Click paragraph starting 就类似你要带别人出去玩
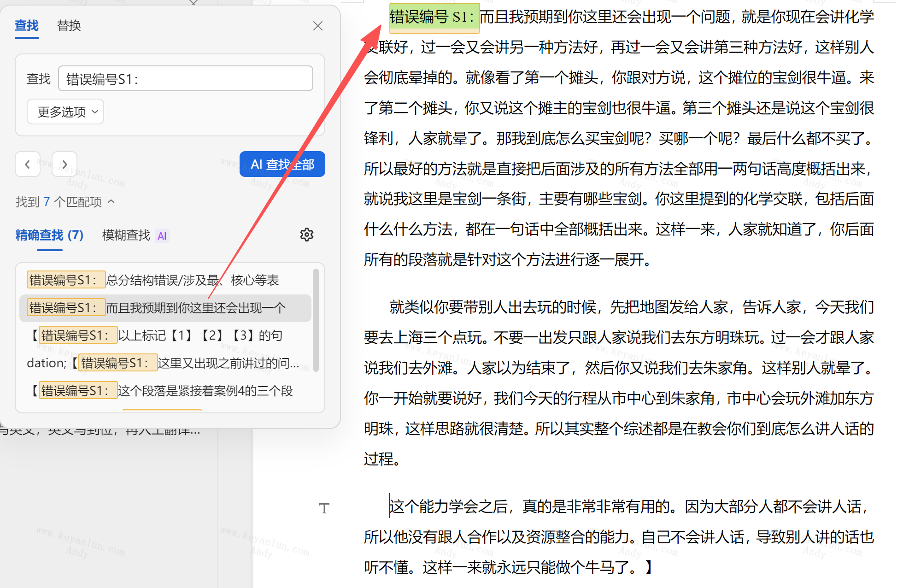The height and width of the screenshot is (588, 903). tap(619, 383)
